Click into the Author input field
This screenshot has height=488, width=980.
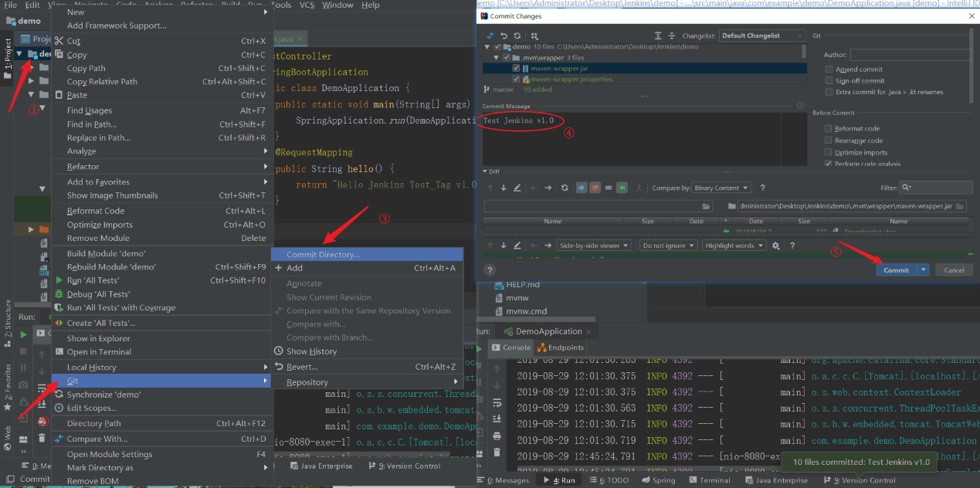(x=910, y=55)
